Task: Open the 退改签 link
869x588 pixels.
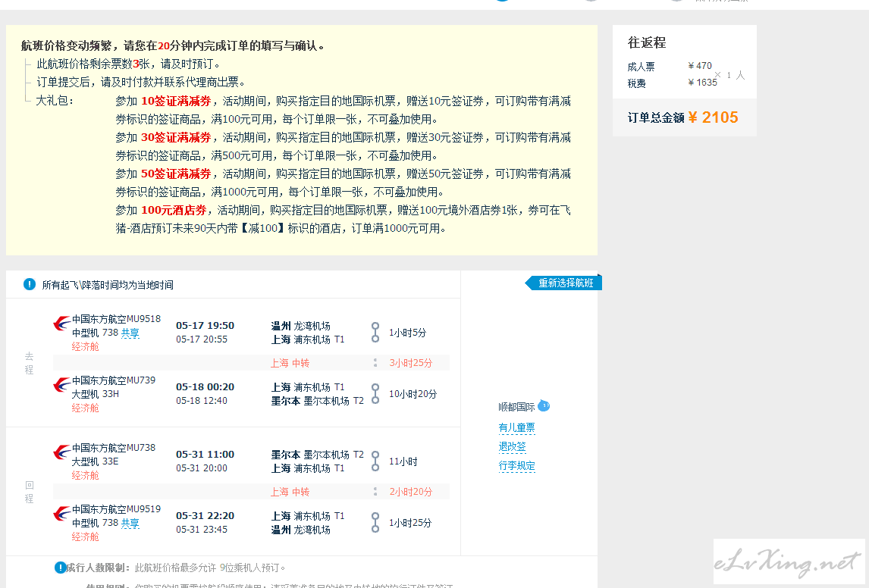Action: click(512, 446)
